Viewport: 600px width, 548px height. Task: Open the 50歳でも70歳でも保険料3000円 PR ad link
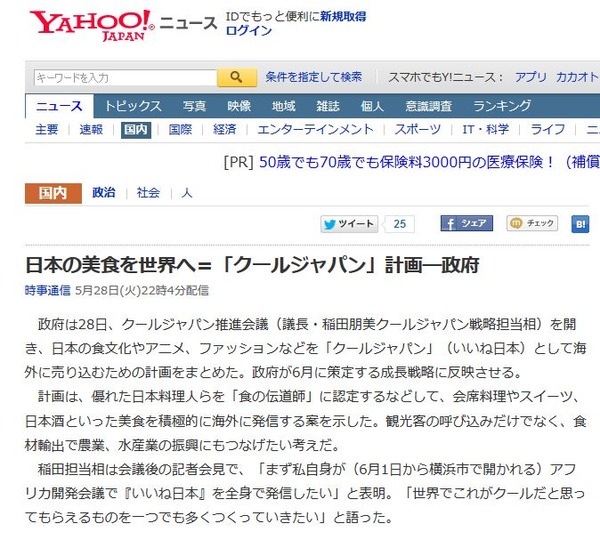(429, 162)
